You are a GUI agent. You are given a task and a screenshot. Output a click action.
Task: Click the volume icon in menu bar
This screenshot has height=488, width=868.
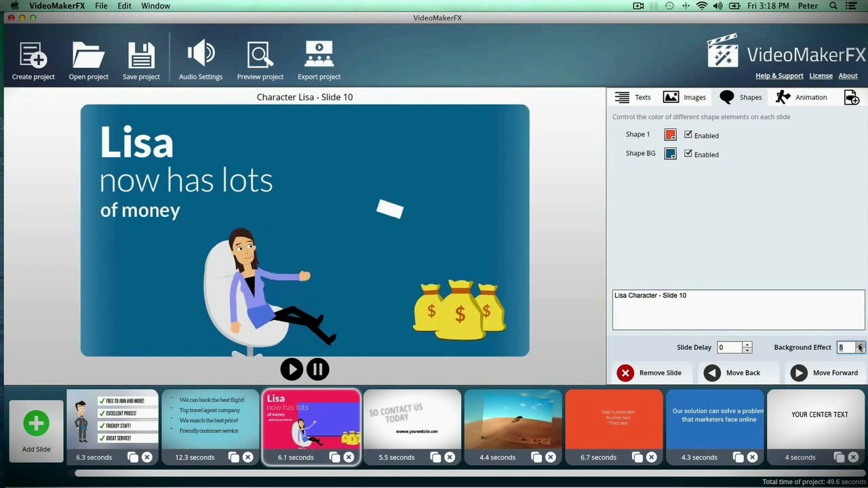(718, 6)
